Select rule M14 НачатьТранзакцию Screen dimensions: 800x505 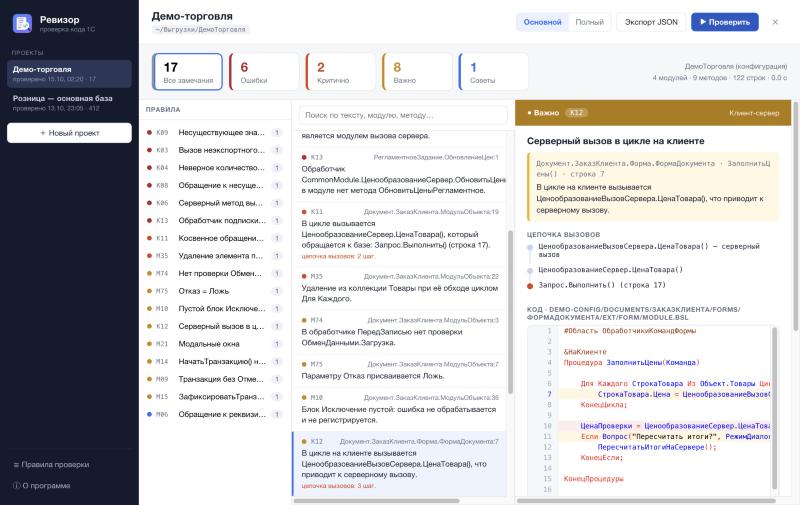(x=214, y=361)
